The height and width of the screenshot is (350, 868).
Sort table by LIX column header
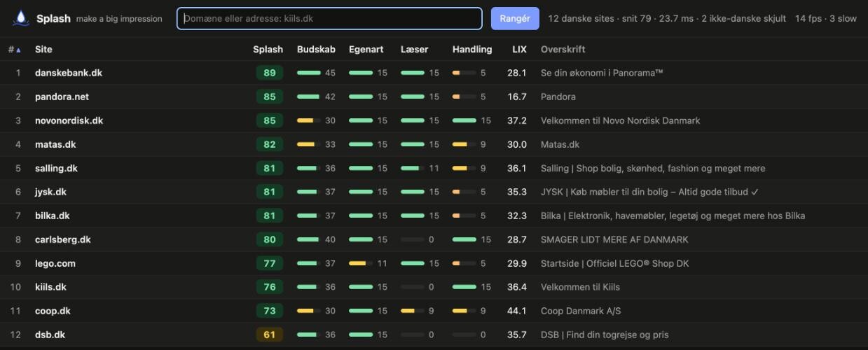click(519, 49)
